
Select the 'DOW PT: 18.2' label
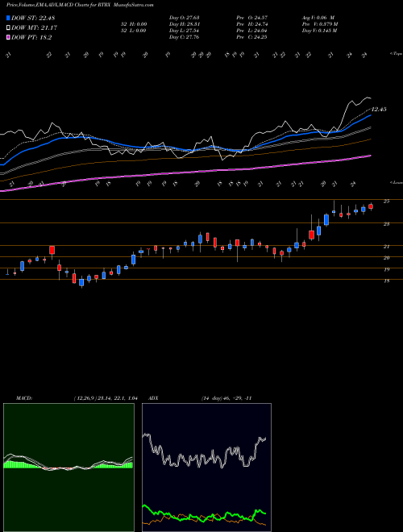click(x=31, y=38)
